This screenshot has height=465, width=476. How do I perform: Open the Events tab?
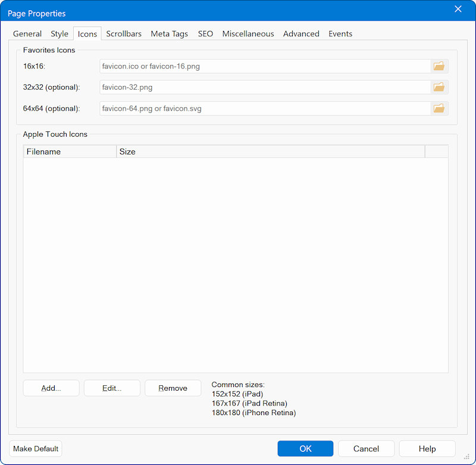click(x=340, y=34)
